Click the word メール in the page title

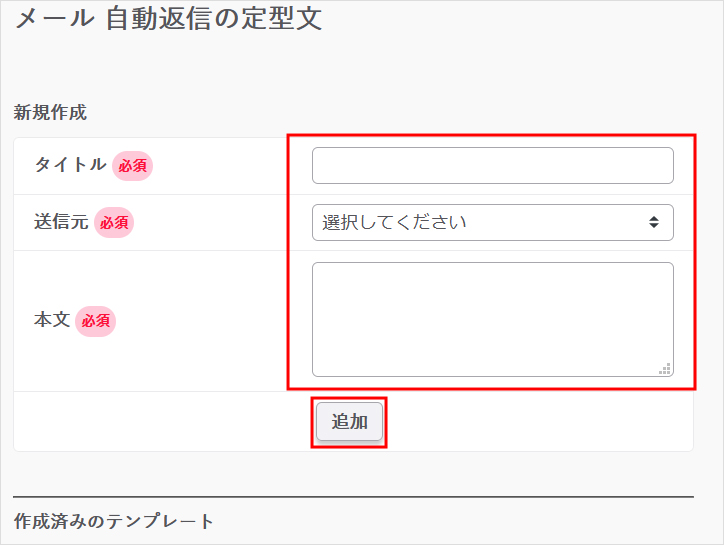pyautogui.click(x=55, y=19)
